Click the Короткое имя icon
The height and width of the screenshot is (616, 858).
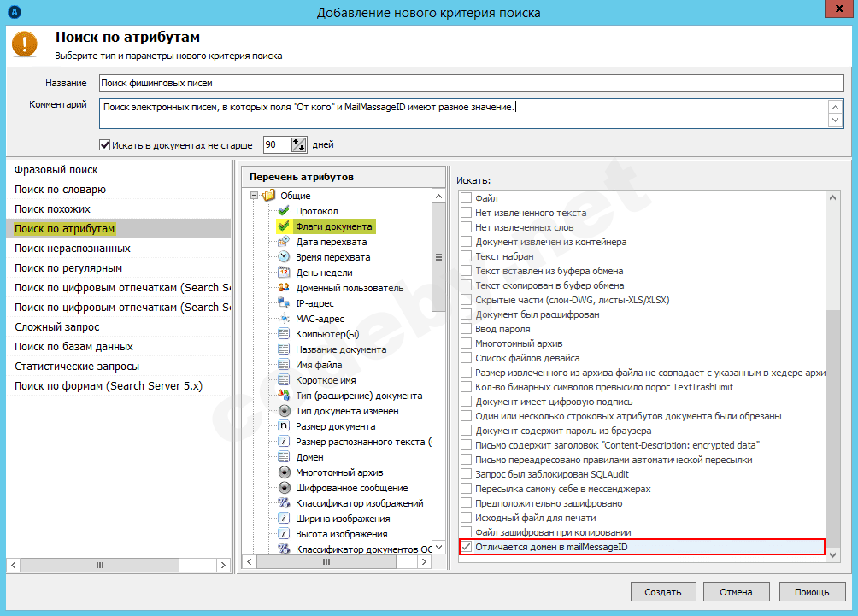coord(284,379)
